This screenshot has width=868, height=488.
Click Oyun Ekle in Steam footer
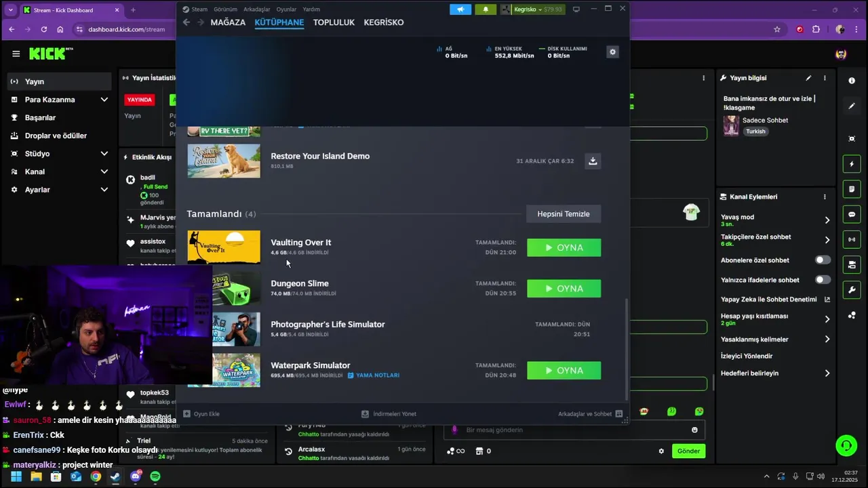[201, 413]
